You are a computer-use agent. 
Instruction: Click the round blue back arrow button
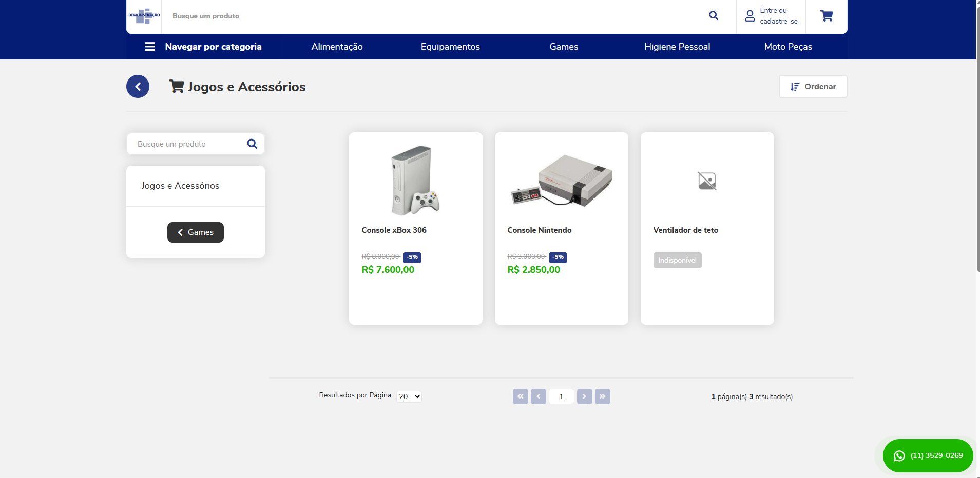coord(138,87)
